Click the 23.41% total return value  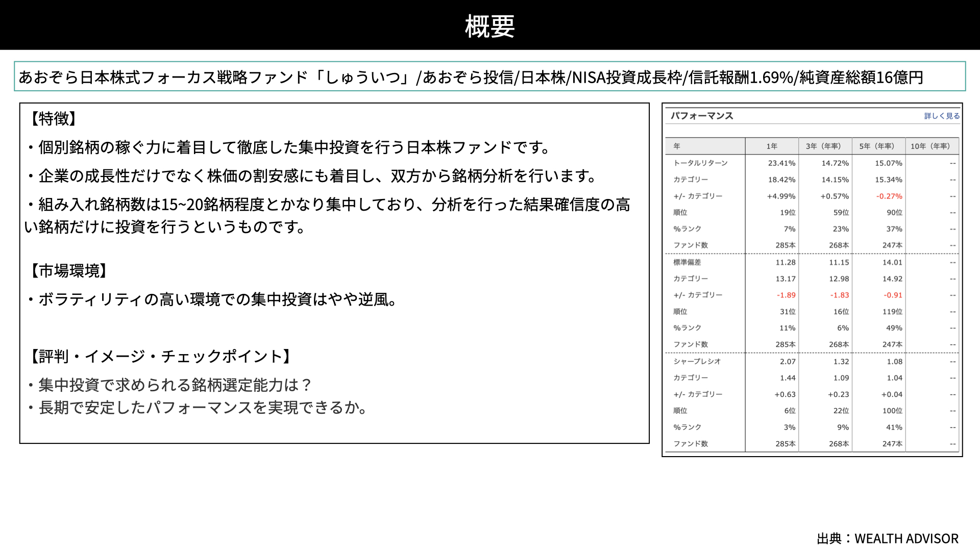781,163
